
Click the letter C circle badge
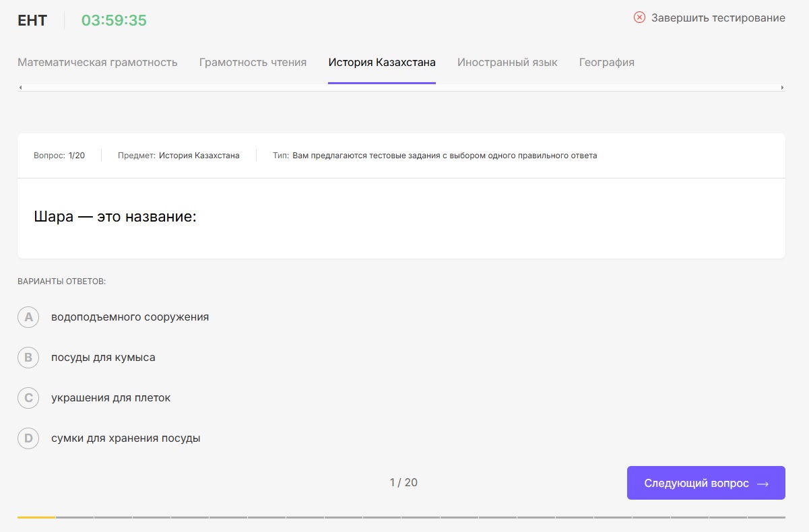[x=28, y=397]
